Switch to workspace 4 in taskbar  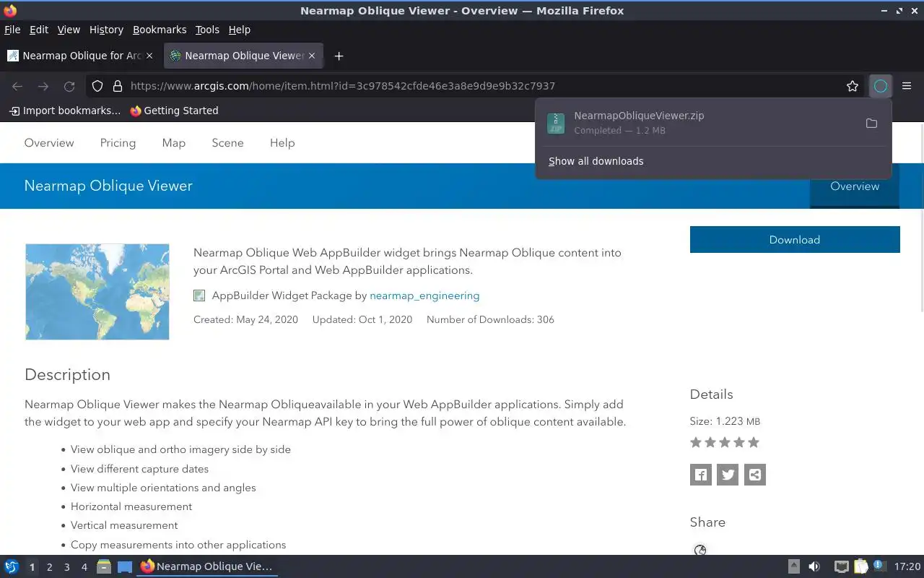coord(84,567)
